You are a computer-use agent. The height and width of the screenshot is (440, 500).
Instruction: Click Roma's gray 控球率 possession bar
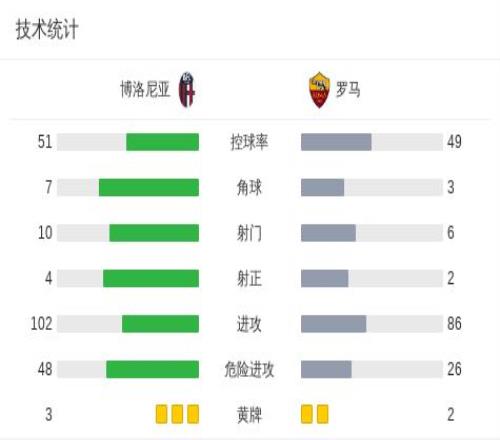click(x=336, y=142)
